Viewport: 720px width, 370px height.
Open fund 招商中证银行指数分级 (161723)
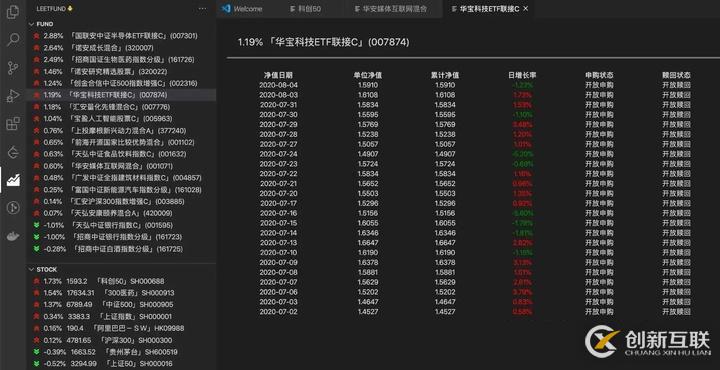[122, 237]
